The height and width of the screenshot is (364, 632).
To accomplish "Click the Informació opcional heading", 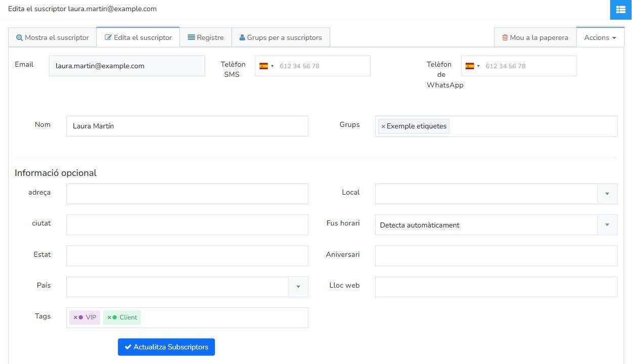I will pos(56,173).
